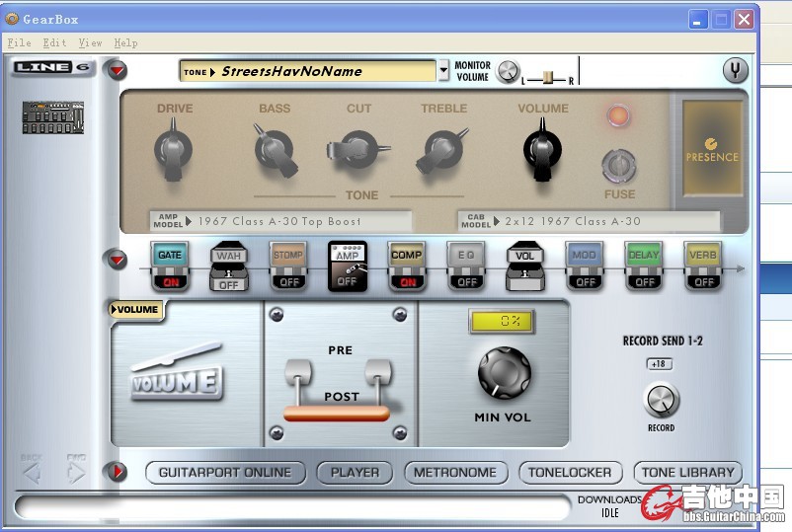Click the BASS amp knob
The image size is (792, 532).
coord(275,150)
